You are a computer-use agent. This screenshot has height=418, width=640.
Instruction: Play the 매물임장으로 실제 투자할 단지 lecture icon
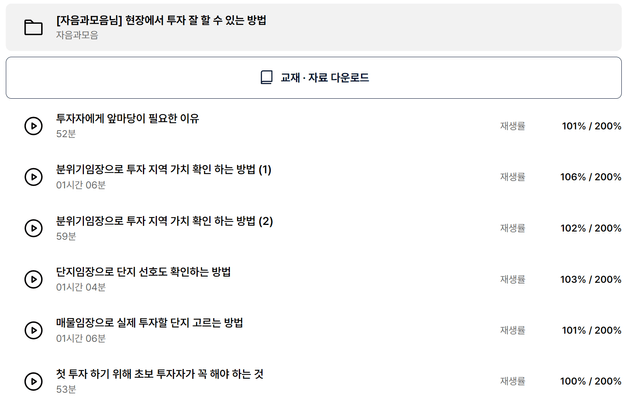coord(33,330)
